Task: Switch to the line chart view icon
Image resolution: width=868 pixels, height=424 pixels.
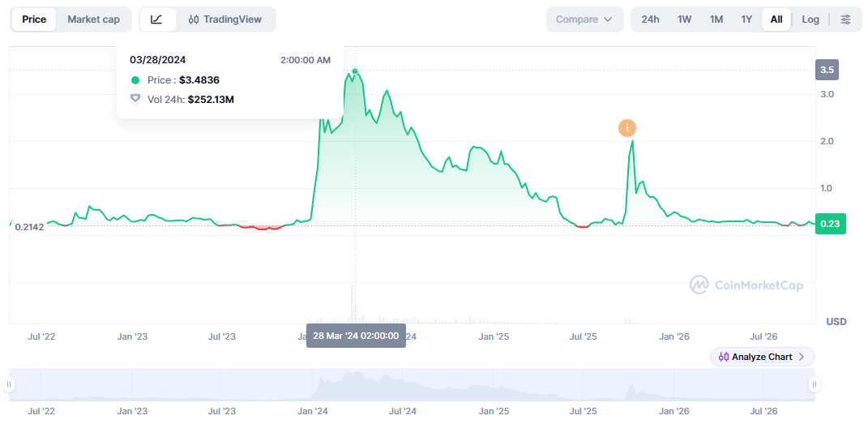Action: click(x=157, y=19)
